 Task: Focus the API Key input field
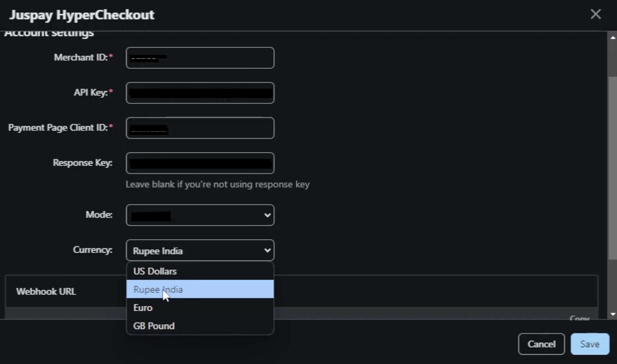200,93
